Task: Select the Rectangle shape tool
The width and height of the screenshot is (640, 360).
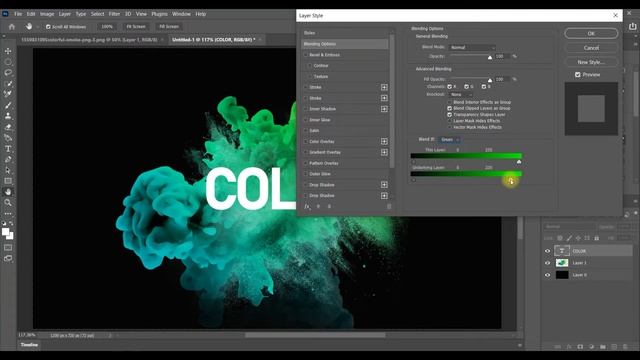Action: (8, 181)
